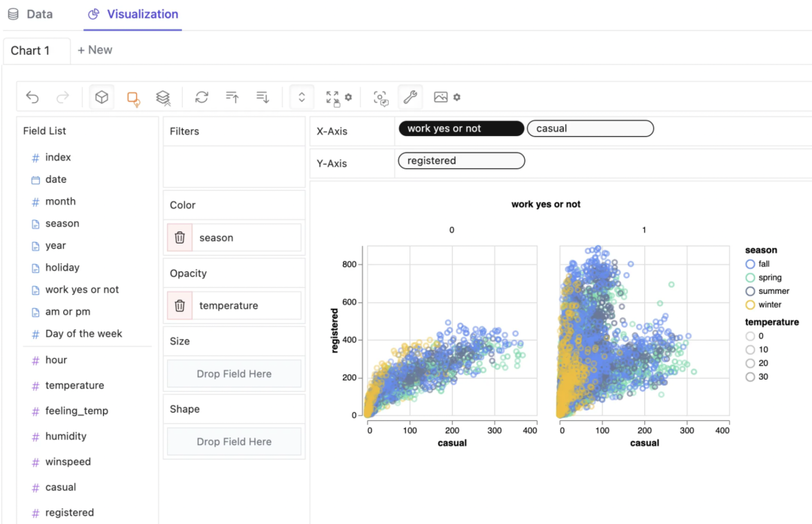Transpose axes with the swap icon
812x524 pixels.
coord(201,97)
